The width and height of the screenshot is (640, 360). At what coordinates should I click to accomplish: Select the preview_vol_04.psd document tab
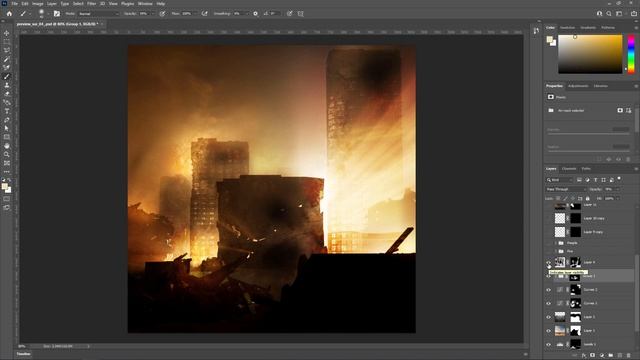[58, 24]
